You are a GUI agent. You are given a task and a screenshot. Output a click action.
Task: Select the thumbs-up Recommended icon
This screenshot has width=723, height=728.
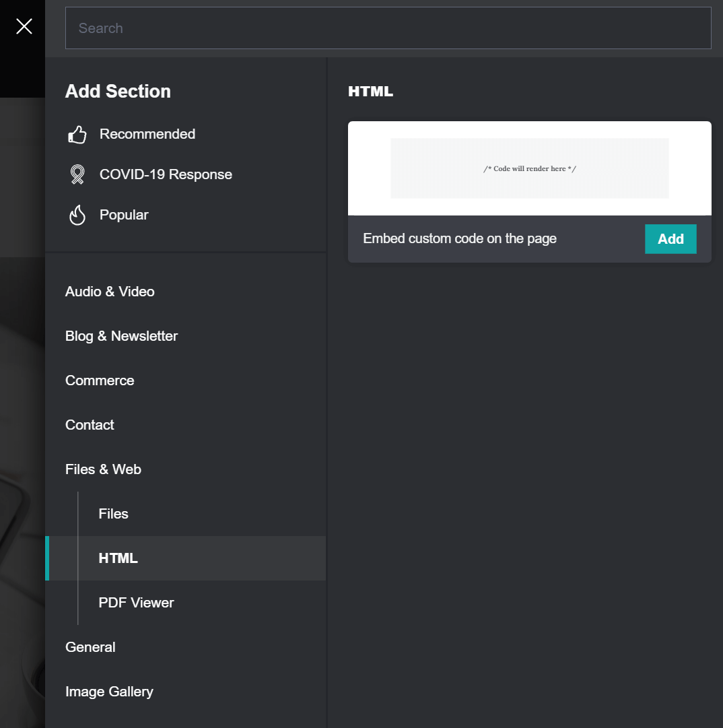pyautogui.click(x=77, y=134)
